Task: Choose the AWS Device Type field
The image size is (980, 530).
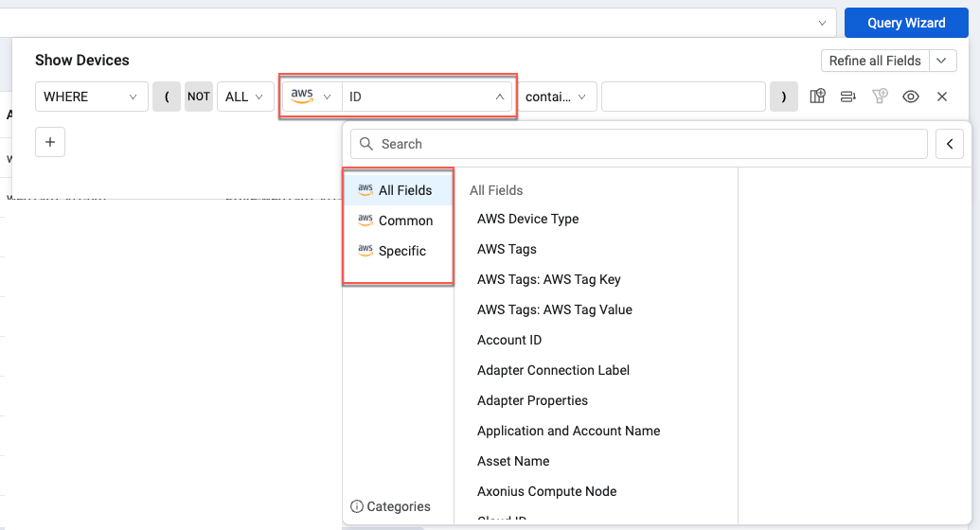Action: tap(528, 219)
